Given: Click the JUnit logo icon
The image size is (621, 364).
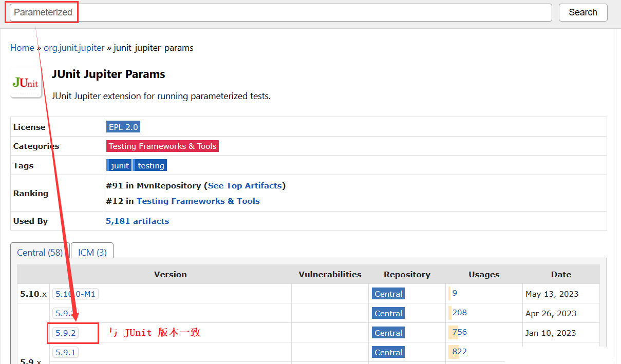Looking at the screenshot, I should tap(26, 82).
